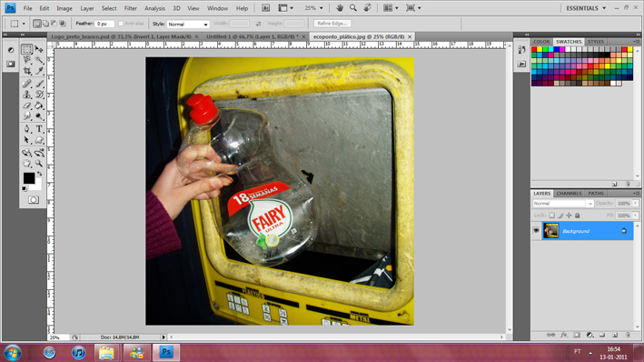Image resolution: width=644 pixels, height=362 pixels.
Task: Switch to Logo_preto_branco.psd document tab
Action: point(124,36)
